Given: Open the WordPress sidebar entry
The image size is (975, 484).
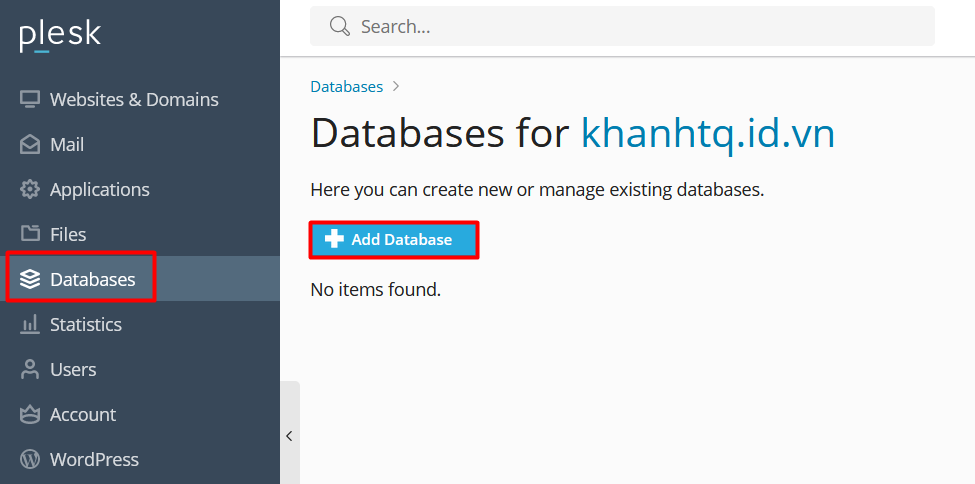Looking at the screenshot, I should pos(94,459).
